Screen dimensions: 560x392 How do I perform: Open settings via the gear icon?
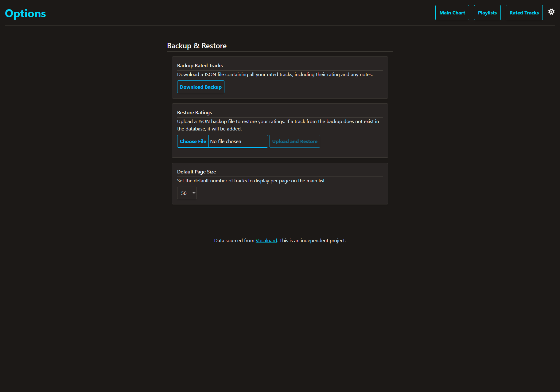point(551,12)
